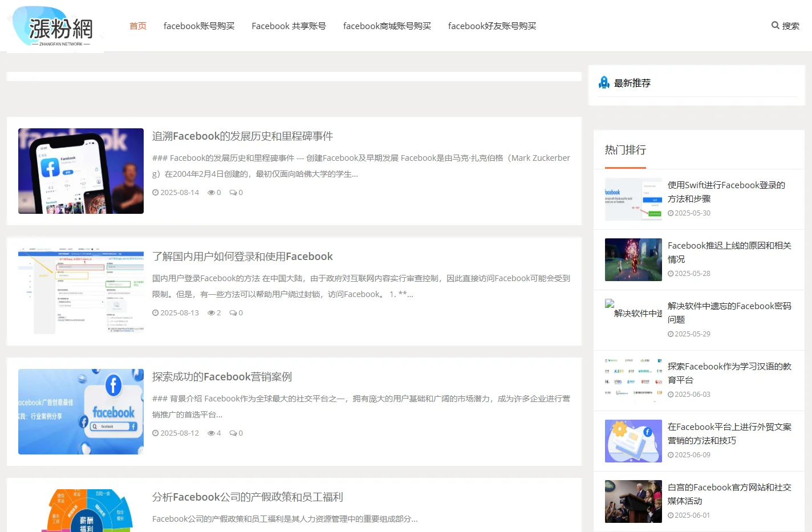The height and width of the screenshot is (532, 812).
Task: Select the 热门排行 section heading
Action: pos(626,150)
